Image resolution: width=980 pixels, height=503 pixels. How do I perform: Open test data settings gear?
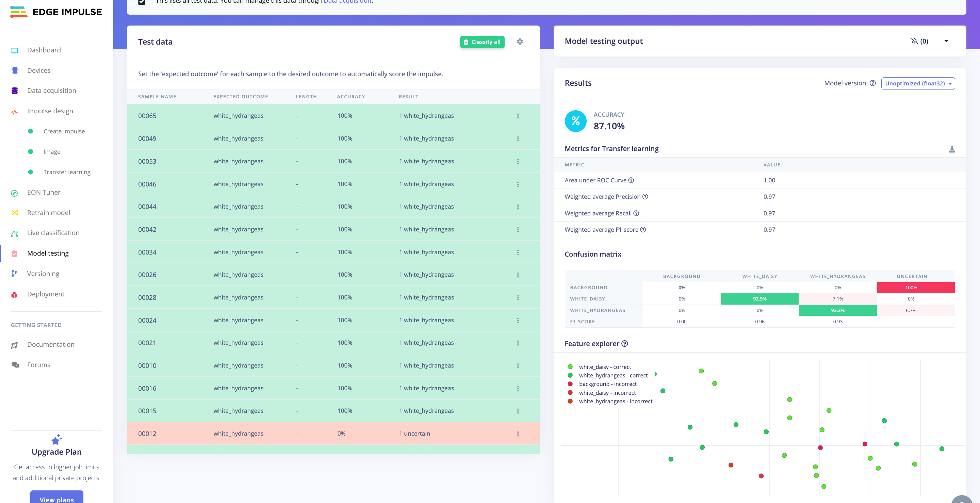(x=520, y=42)
